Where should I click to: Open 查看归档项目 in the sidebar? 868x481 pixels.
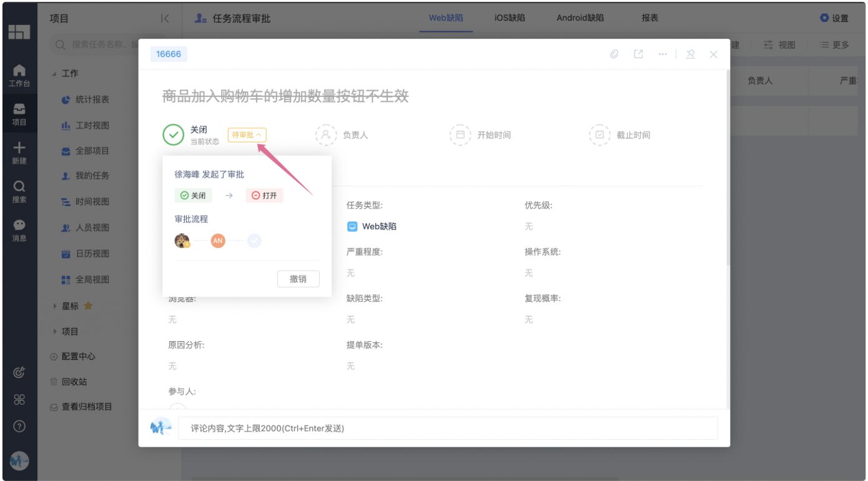[x=81, y=407]
